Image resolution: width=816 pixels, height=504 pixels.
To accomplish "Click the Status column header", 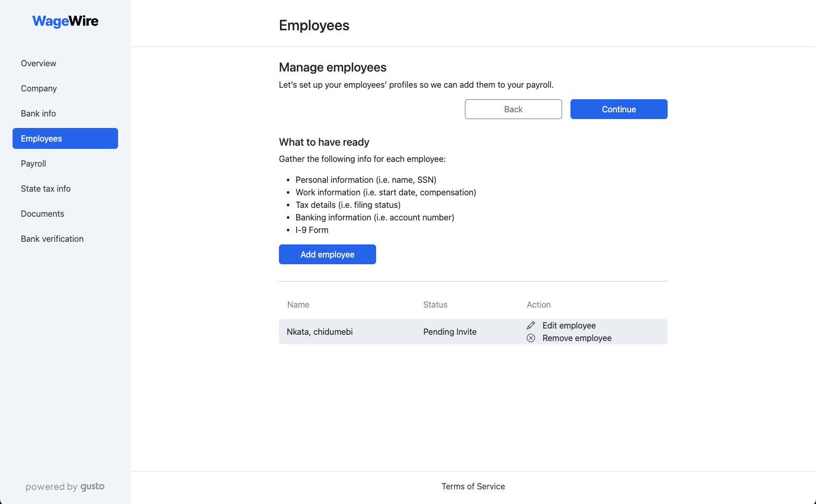I will 435,304.
